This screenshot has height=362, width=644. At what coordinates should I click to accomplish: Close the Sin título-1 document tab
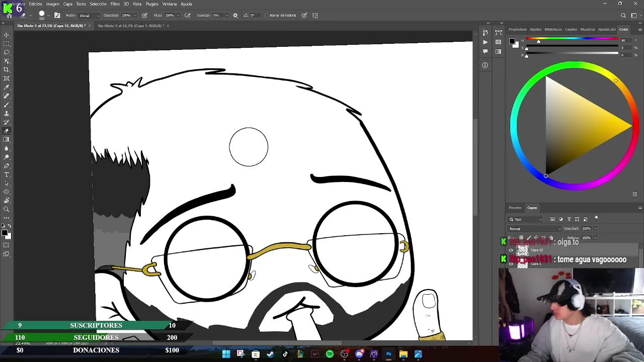point(90,26)
